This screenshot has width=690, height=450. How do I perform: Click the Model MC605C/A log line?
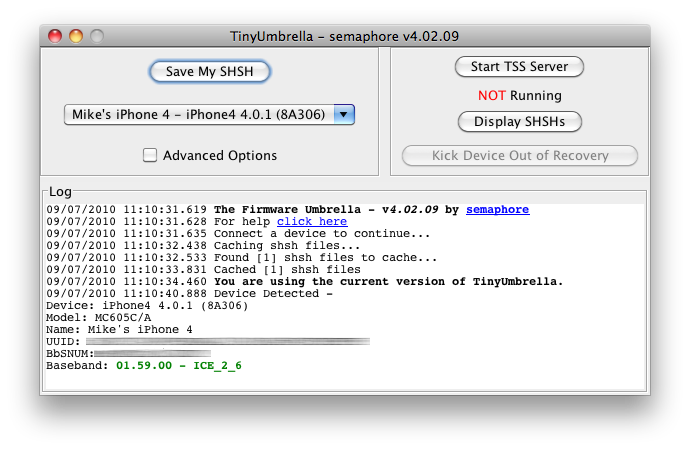99,318
